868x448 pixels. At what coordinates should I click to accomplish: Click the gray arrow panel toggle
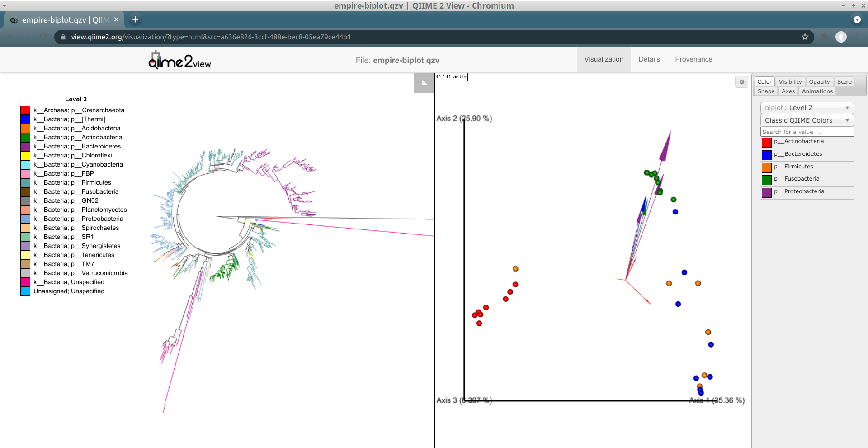(424, 83)
